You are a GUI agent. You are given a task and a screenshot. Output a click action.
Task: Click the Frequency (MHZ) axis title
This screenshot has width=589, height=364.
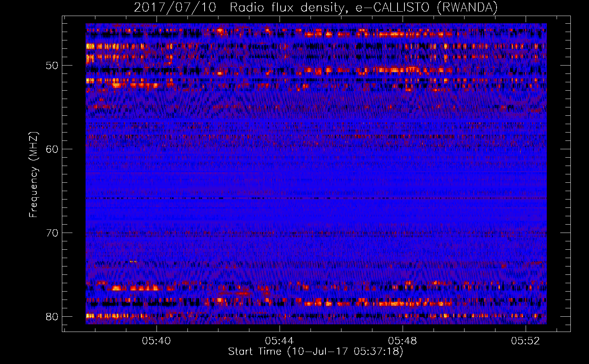[33, 174]
